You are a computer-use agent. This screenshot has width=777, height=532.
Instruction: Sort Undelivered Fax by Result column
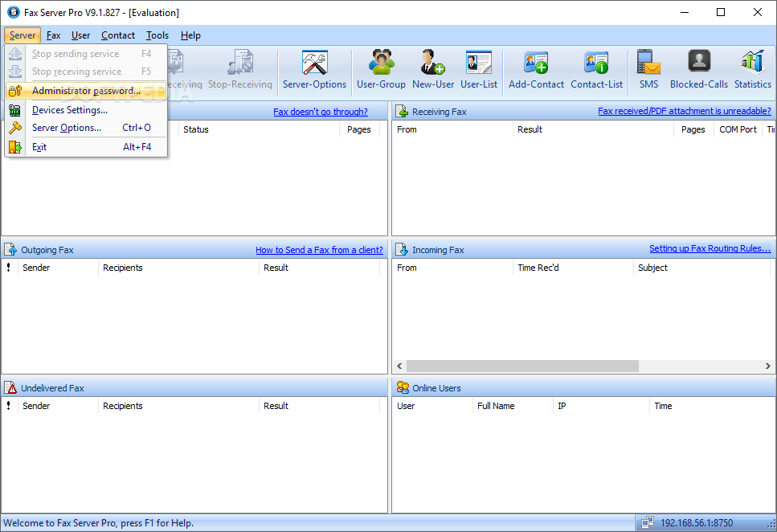pyautogui.click(x=319, y=406)
